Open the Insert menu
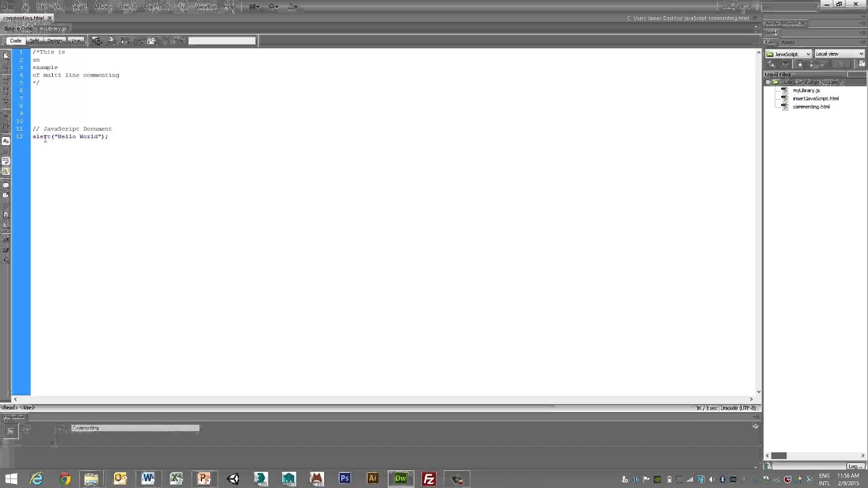 79,6
